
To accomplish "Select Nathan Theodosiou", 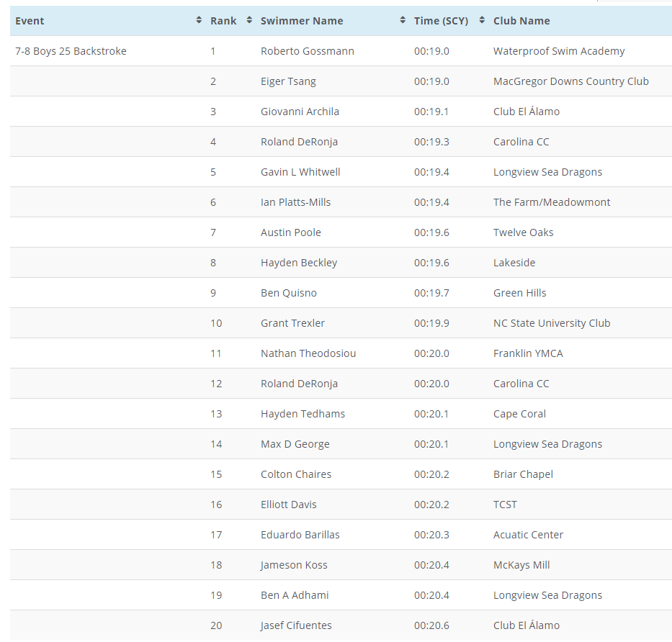I will 308,353.
